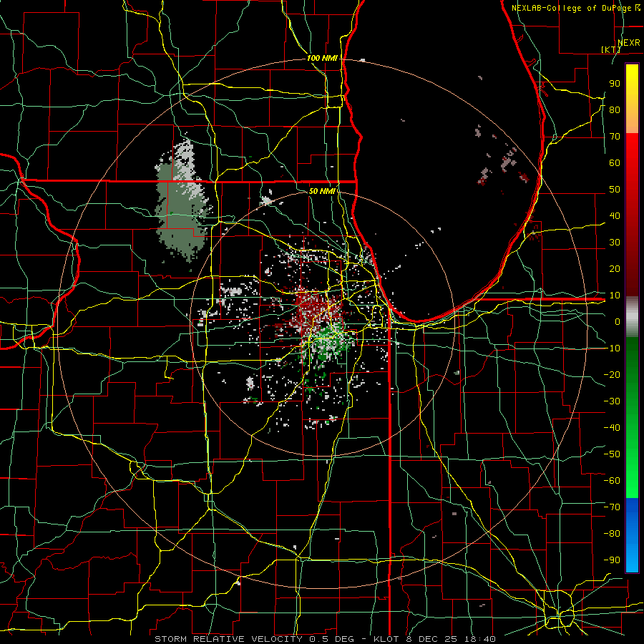The height and width of the screenshot is (644, 644).
Task: Click the 50 NMI range ring label
Action: pyautogui.click(x=322, y=191)
